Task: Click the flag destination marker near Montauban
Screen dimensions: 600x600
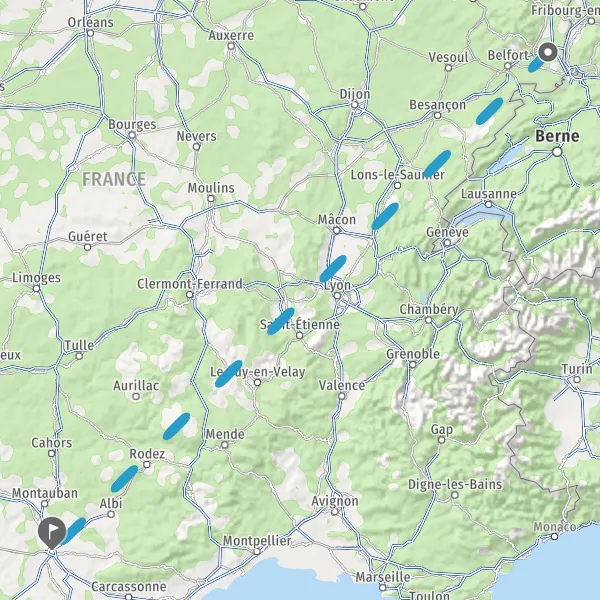Action: 52,532
